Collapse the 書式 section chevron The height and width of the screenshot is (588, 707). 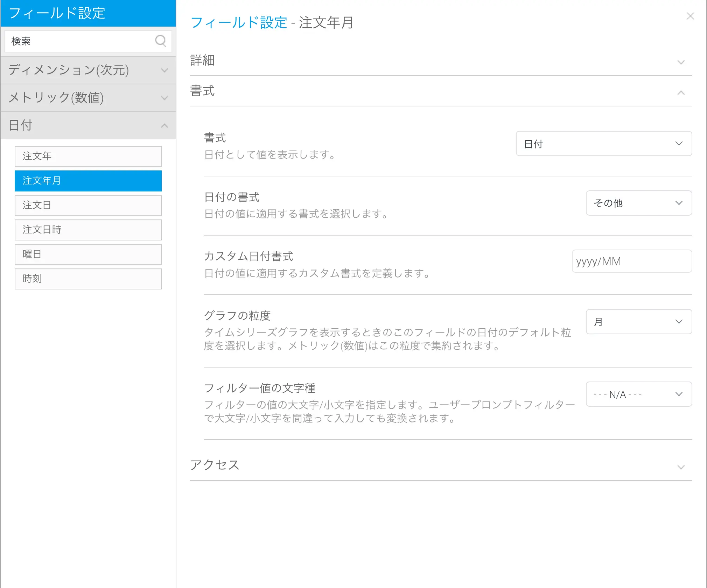680,93
